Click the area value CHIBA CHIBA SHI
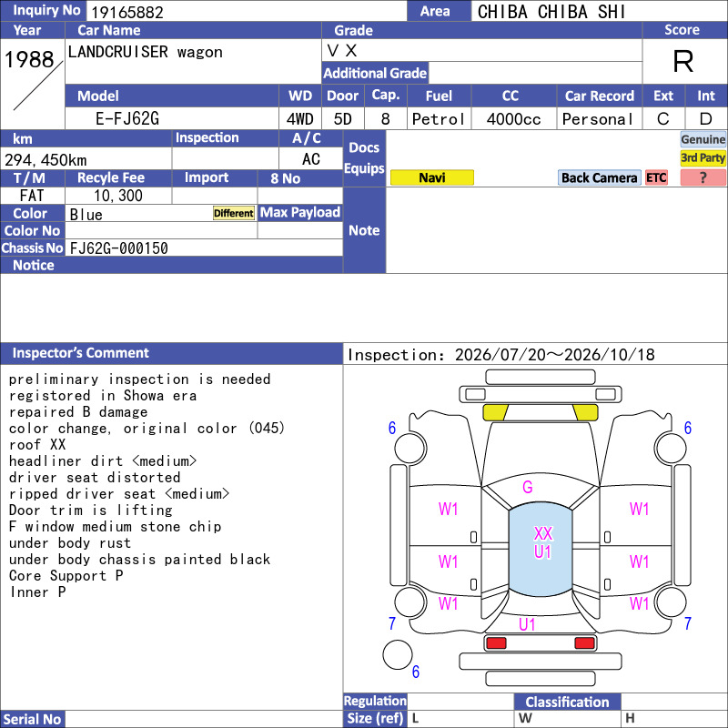The height and width of the screenshot is (728, 728). pos(551,12)
